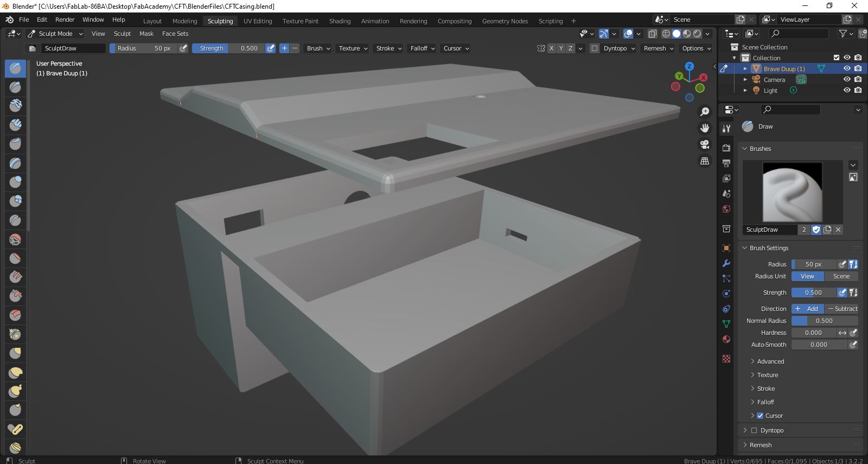Screen dimensions: 868x464
Task: Open the Physics properties tab icon
Action: point(726,294)
